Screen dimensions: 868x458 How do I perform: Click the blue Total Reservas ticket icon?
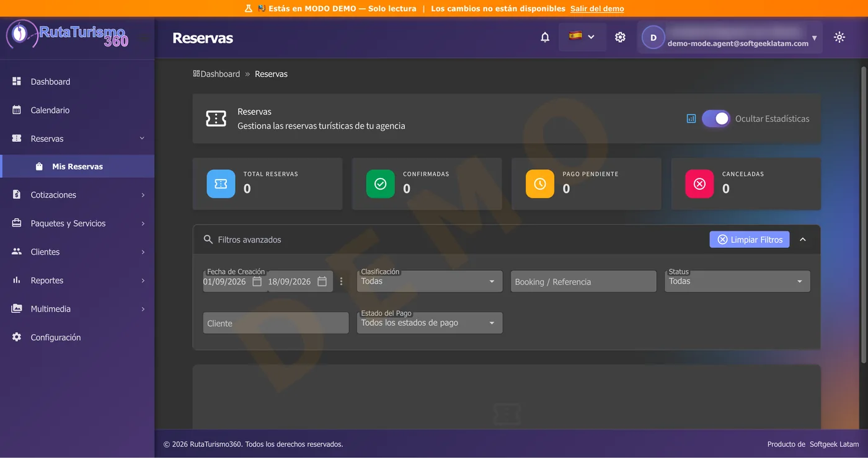221,183
